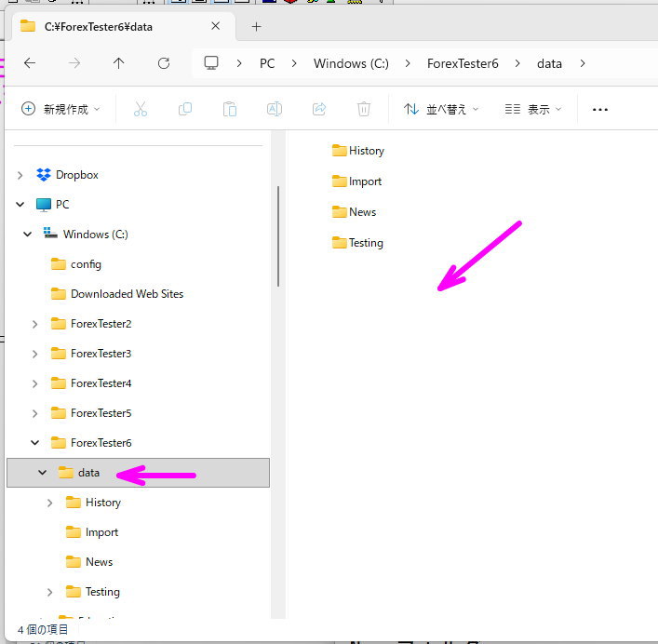Open the three-dot more options menu
Viewport: 658px width, 644px height.
click(x=600, y=110)
